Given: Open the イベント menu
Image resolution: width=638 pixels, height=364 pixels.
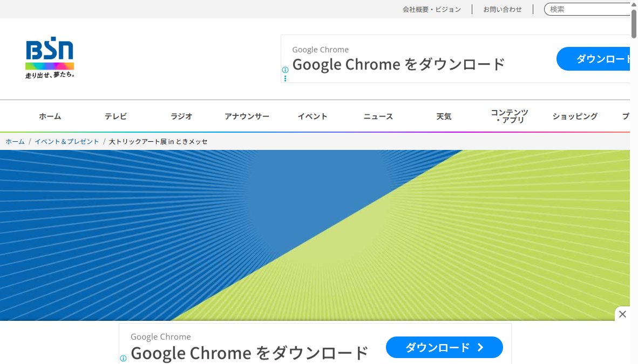Looking at the screenshot, I should [x=313, y=116].
